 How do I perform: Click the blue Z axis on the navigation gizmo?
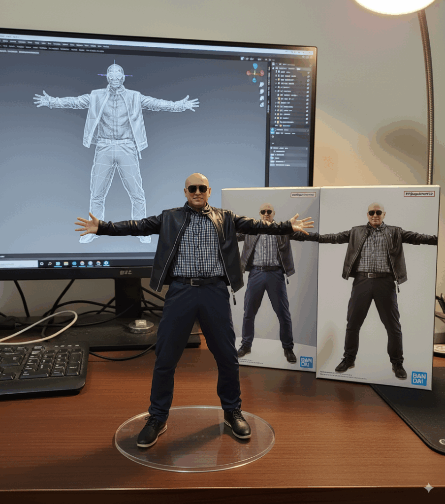pos(255,66)
